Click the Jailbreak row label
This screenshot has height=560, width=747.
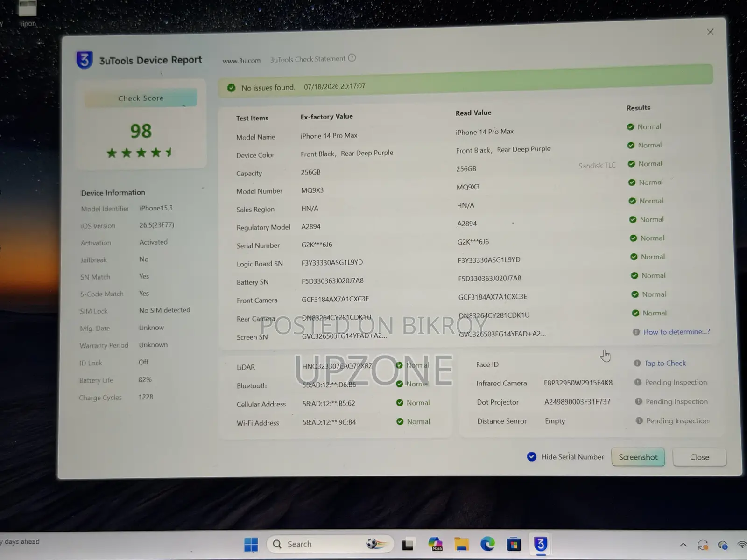(x=93, y=260)
